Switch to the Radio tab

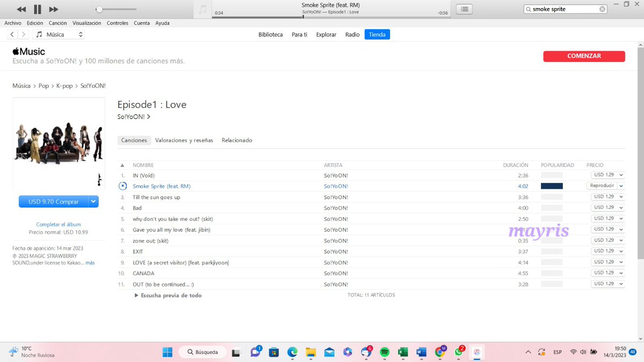point(353,34)
